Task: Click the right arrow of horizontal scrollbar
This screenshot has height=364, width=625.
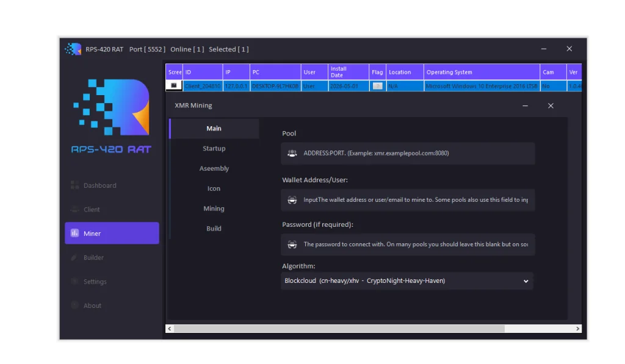Action: pyautogui.click(x=577, y=329)
